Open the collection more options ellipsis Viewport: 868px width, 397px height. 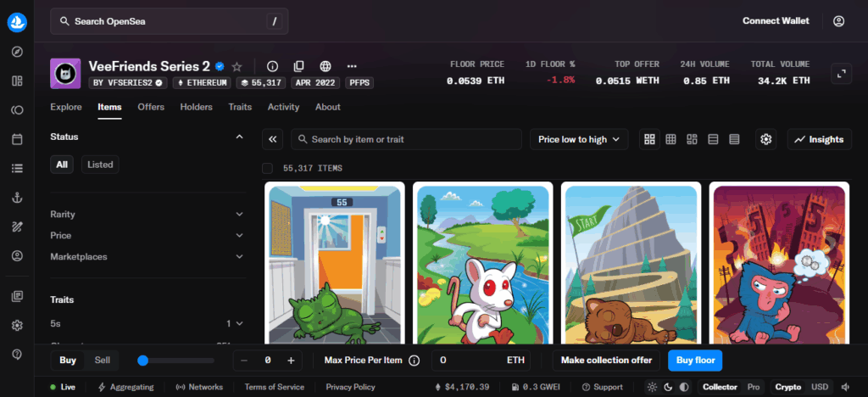pyautogui.click(x=352, y=66)
